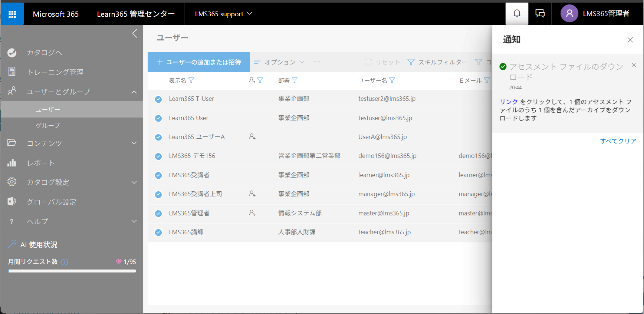Click ユーザーの追加または招待 button
This screenshot has width=644, height=314.
pos(199,62)
